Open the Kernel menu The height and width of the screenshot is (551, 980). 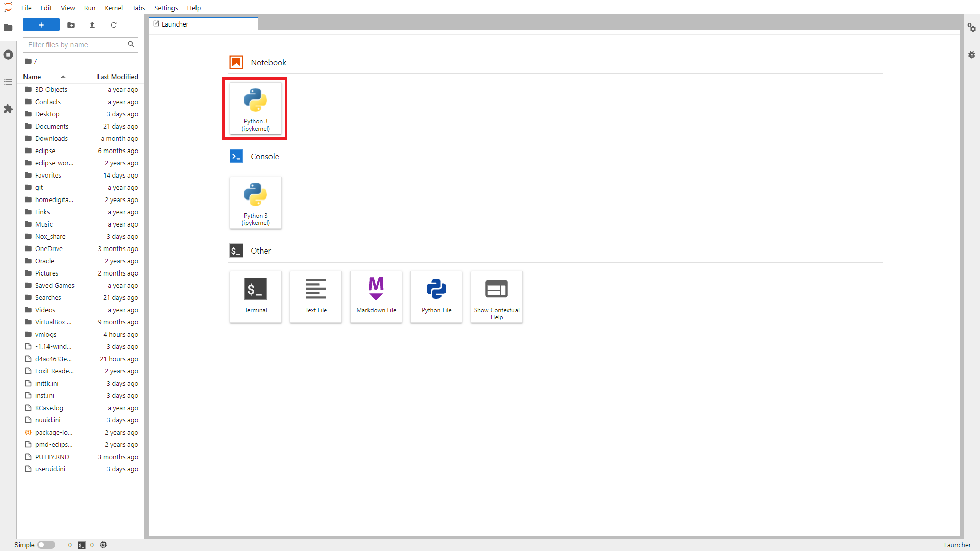click(113, 8)
